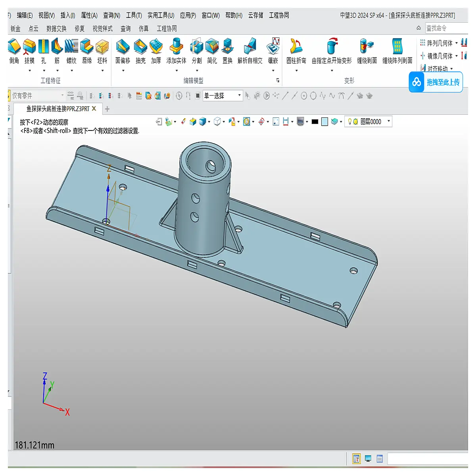The image size is (476, 476).
Task: Add a new document tab with plus
Action: click(107, 109)
